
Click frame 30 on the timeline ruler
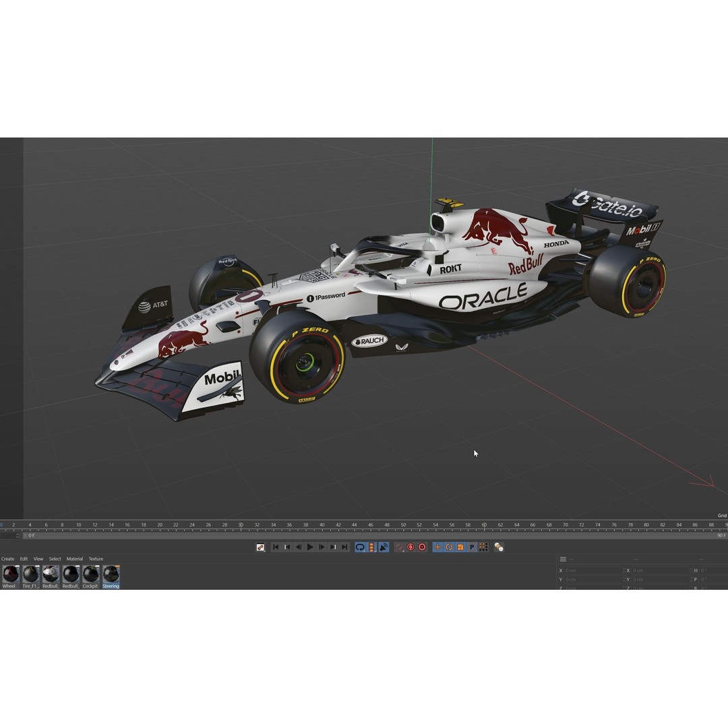(x=241, y=524)
